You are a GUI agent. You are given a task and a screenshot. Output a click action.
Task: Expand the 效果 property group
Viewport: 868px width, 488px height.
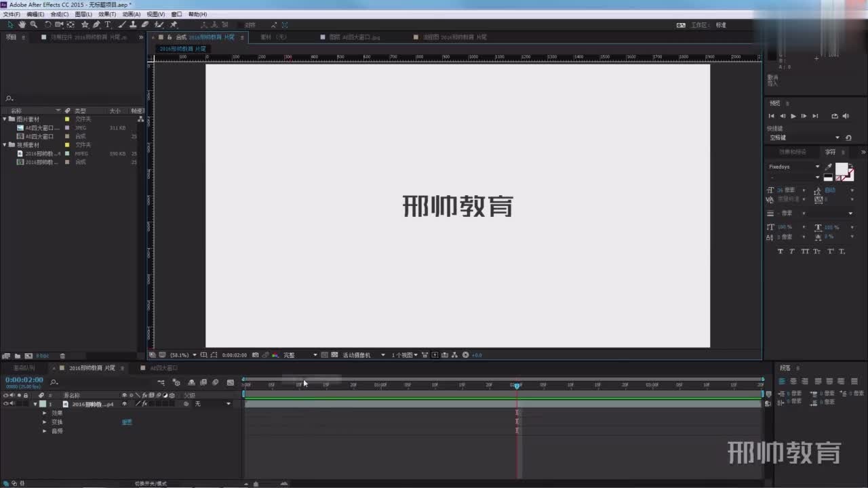[x=45, y=413]
